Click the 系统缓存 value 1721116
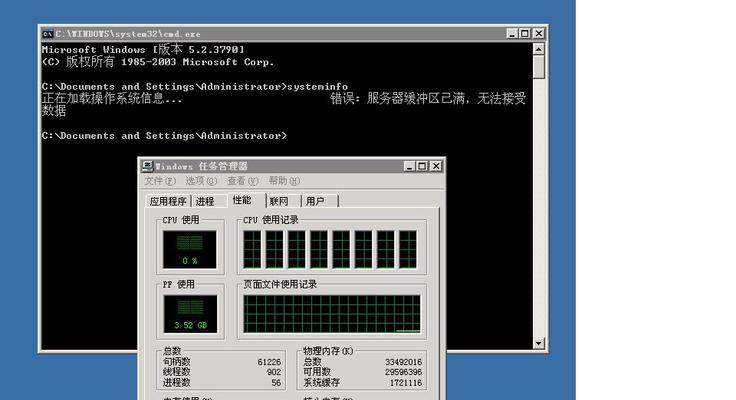 pyautogui.click(x=406, y=383)
